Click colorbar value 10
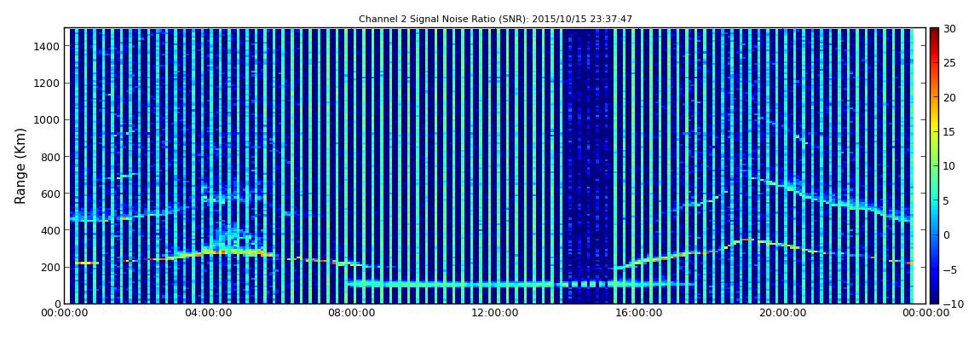Image resolution: width=980 pixels, height=347 pixels. (x=950, y=166)
